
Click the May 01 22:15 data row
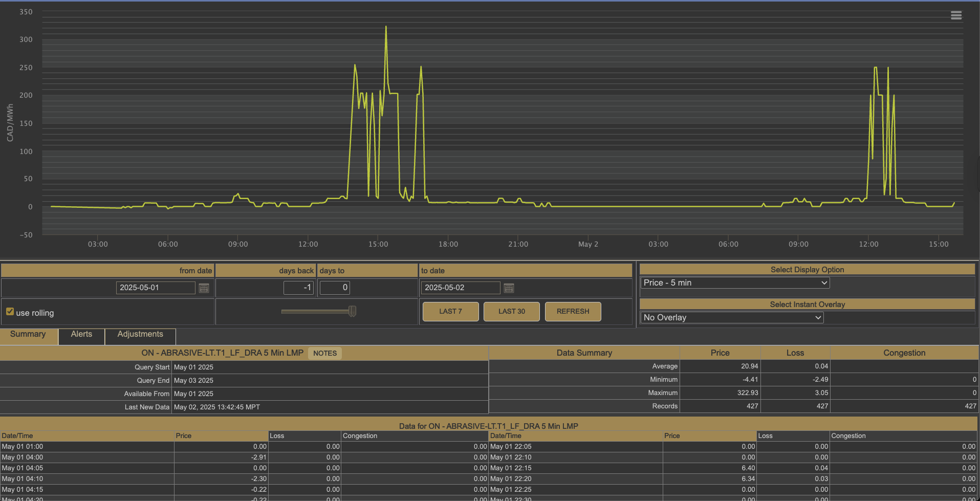coord(733,468)
